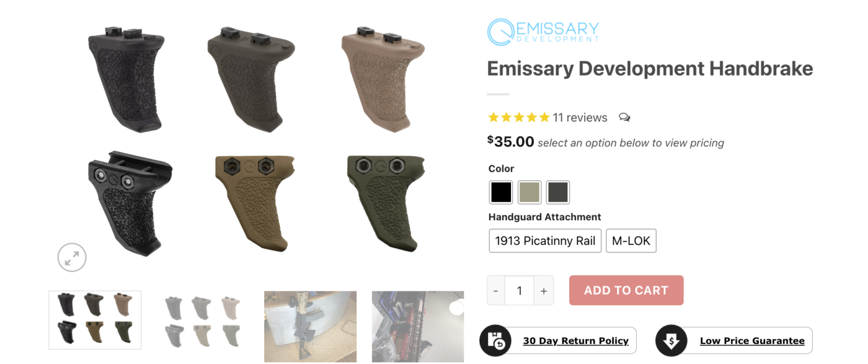Select the first six-handbrake color thumbnail
868x364 pixels.
tap(95, 320)
